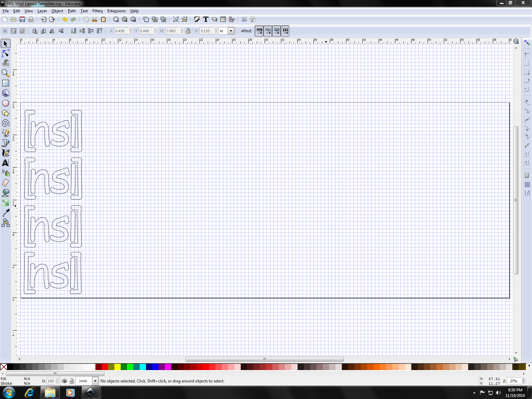Select the Rectangle drawing tool
Image resolution: width=532 pixels, height=399 pixels.
click(6, 83)
